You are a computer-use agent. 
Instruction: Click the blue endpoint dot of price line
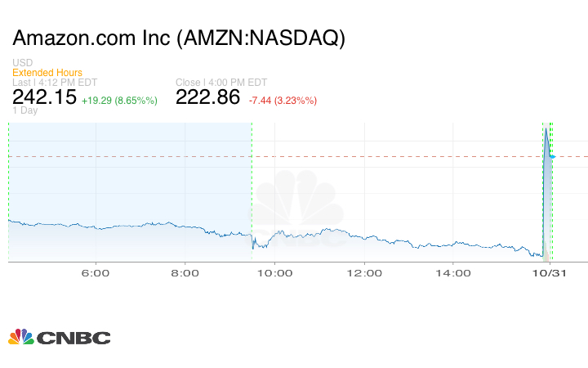click(553, 156)
